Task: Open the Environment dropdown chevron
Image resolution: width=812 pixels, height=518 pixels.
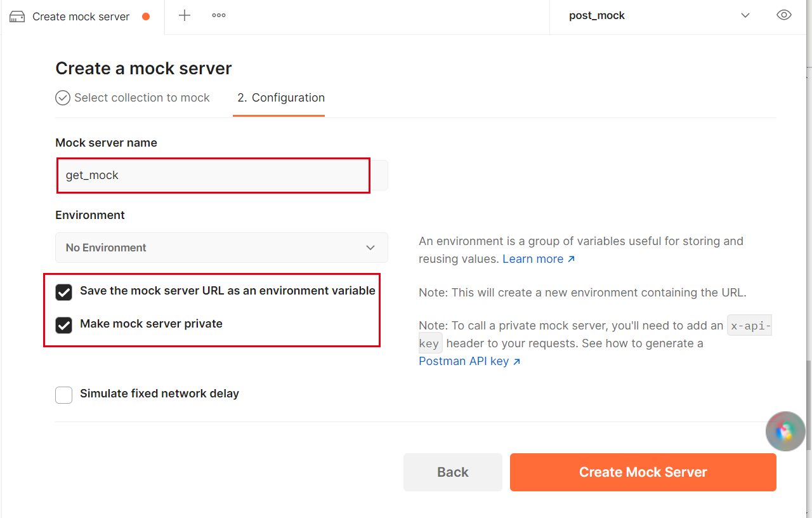Action: tap(370, 248)
